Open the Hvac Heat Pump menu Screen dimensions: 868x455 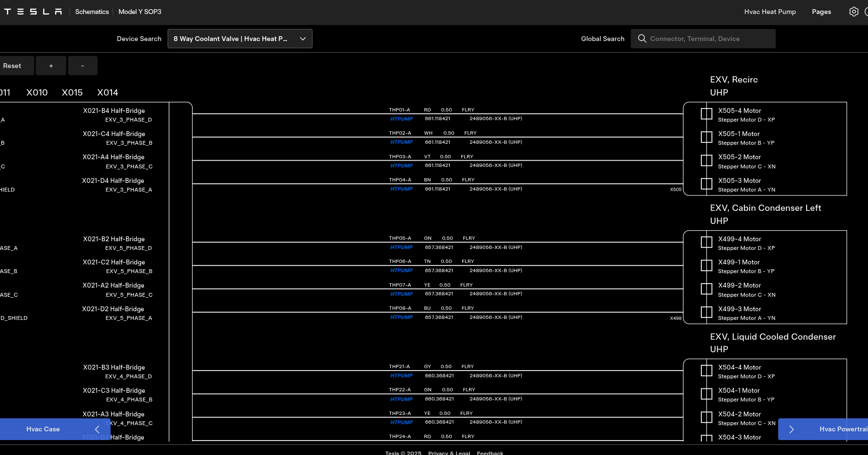coord(770,12)
